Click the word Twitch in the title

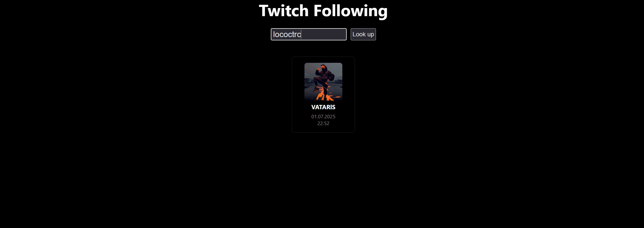coord(284,11)
